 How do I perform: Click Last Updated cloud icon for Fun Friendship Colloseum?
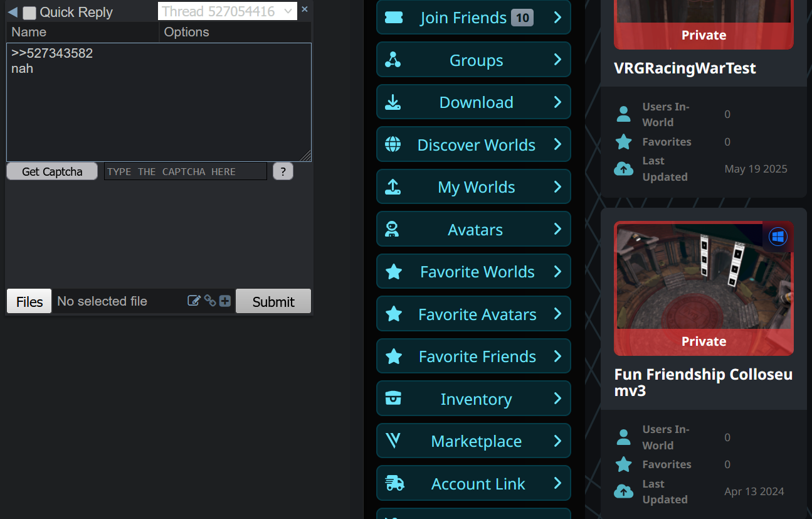[623, 491]
